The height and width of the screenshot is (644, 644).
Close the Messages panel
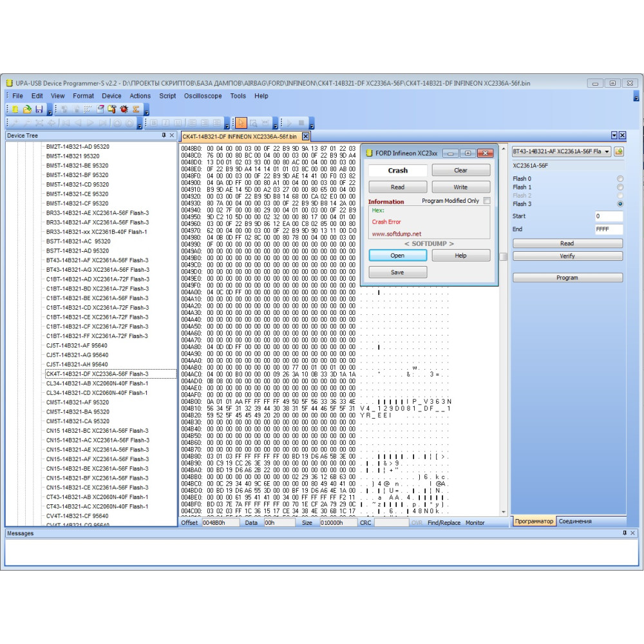(x=633, y=533)
